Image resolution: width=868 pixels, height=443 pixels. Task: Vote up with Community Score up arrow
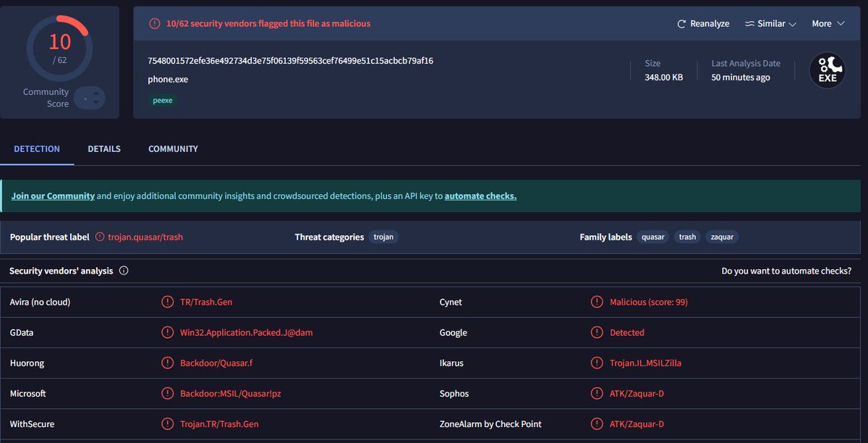(x=95, y=93)
